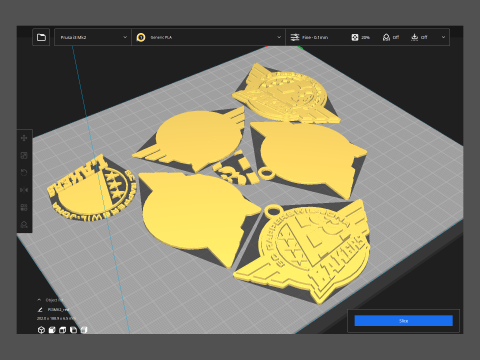
Task: Click the blue Slice button
Action: (x=404, y=321)
